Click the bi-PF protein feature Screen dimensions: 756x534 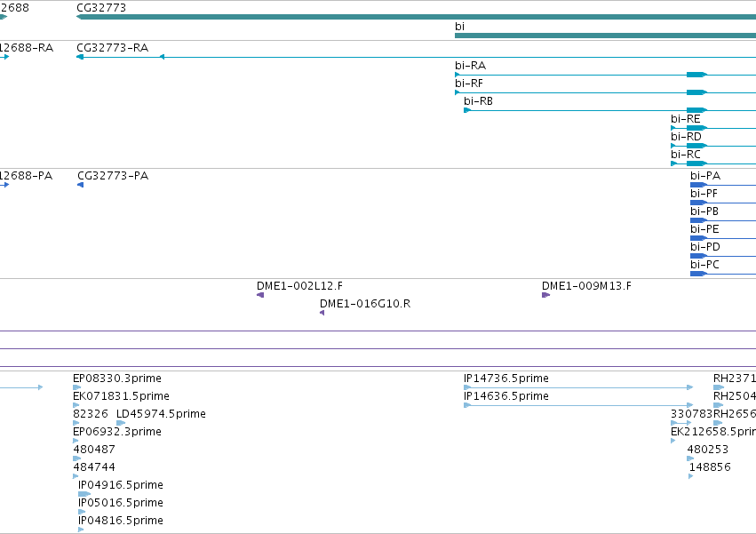tap(723, 203)
